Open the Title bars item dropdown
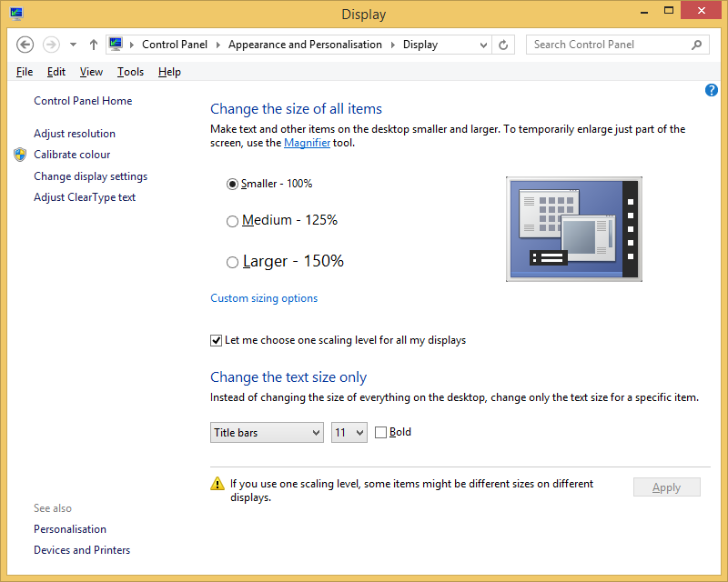Image resolution: width=728 pixels, height=582 pixels. (x=267, y=433)
